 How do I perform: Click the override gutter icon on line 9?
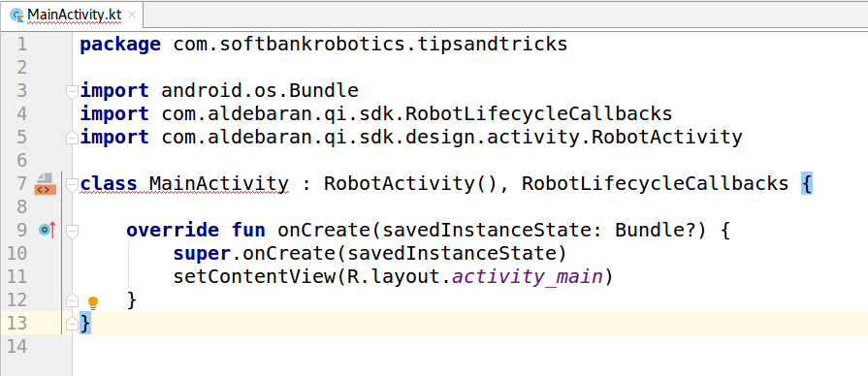click(48, 230)
